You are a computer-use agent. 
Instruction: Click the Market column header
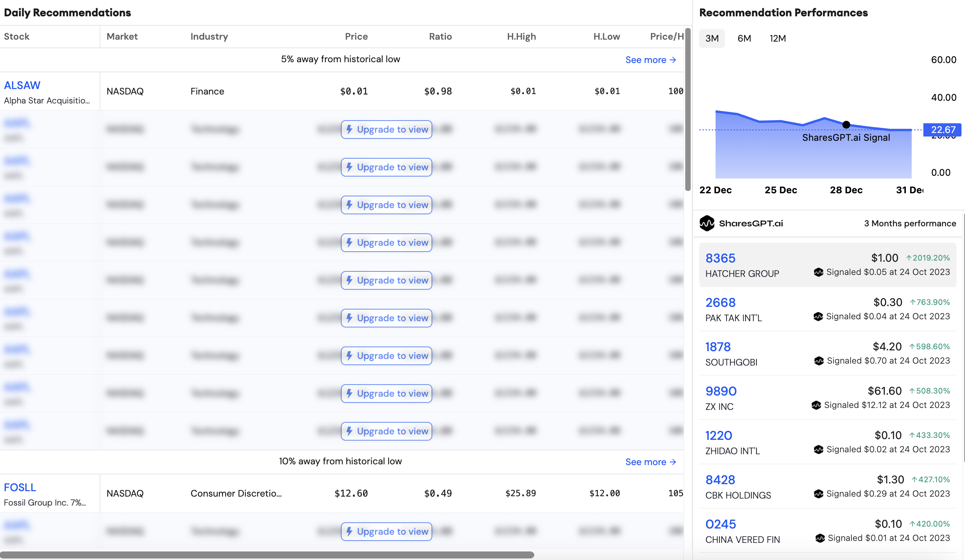[122, 37]
